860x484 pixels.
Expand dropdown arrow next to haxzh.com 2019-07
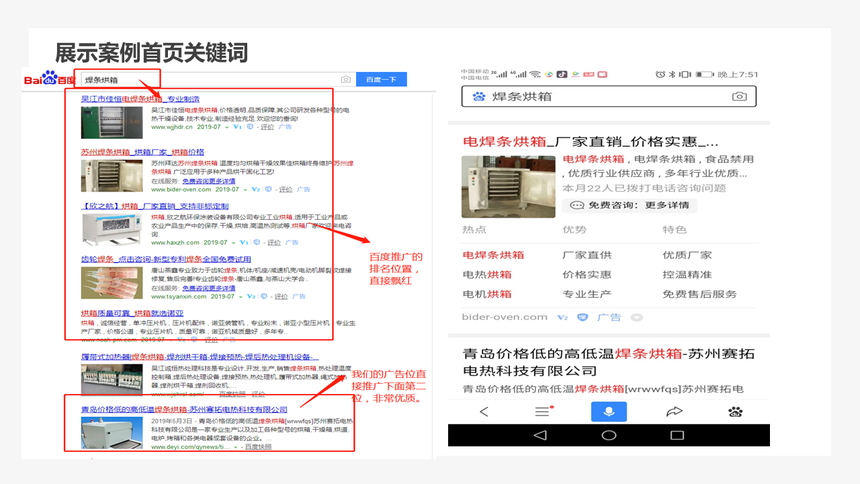tap(234, 243)
